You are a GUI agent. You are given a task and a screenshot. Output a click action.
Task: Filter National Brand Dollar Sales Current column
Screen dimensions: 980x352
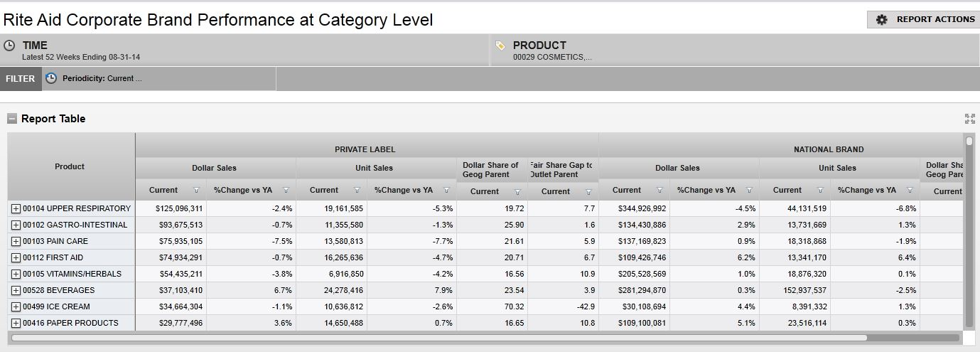(659, 191)
